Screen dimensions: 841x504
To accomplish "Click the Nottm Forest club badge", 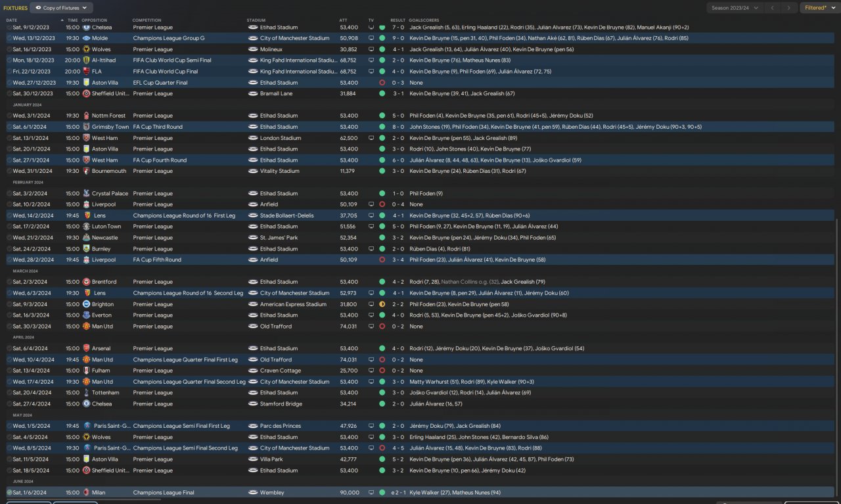I will pos(86,116).
